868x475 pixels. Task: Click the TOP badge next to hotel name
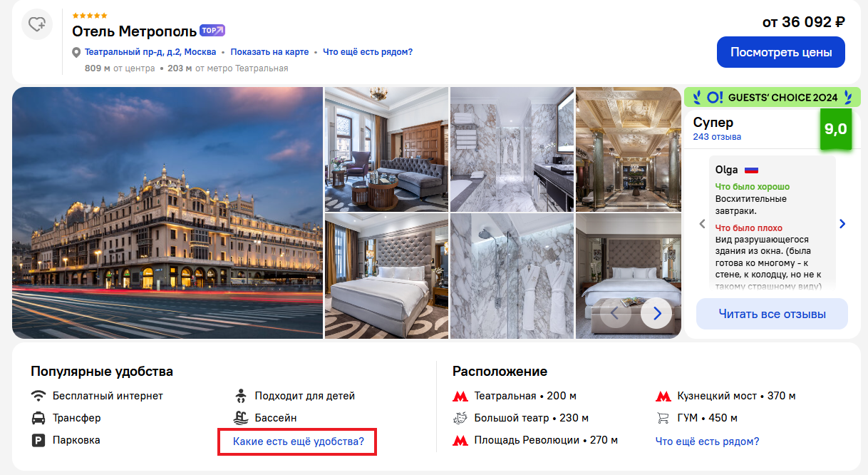tap(212, 30)
